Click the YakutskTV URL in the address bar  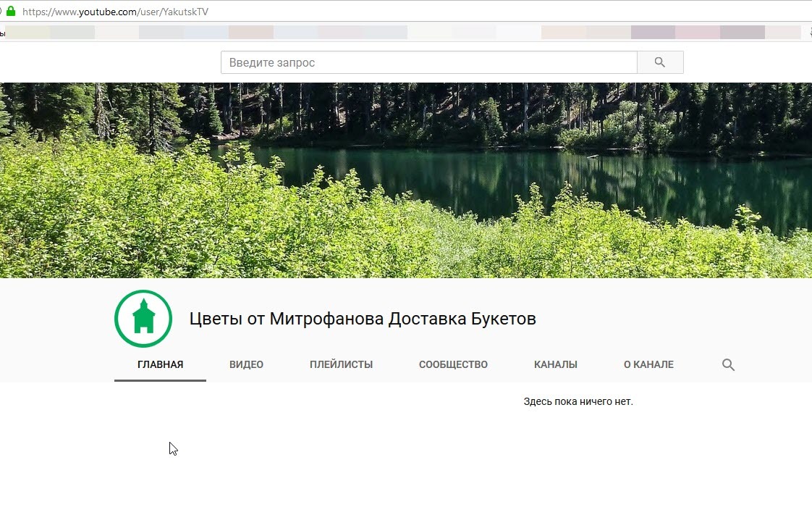coord(116,12)
